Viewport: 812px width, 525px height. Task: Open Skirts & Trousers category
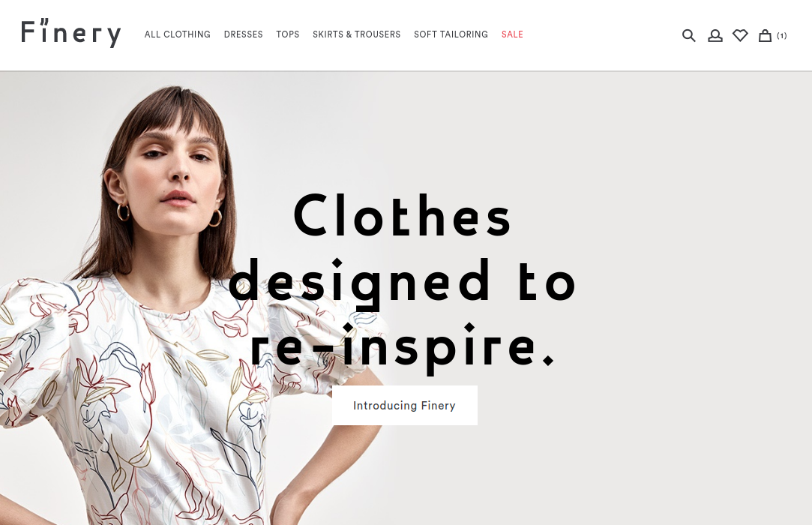(356, 34)
